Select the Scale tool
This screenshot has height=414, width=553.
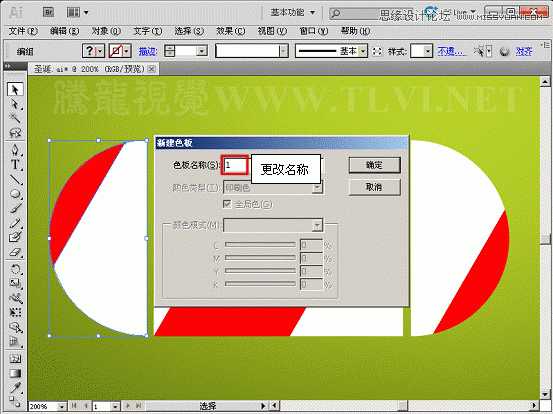(x=15, y=284)
